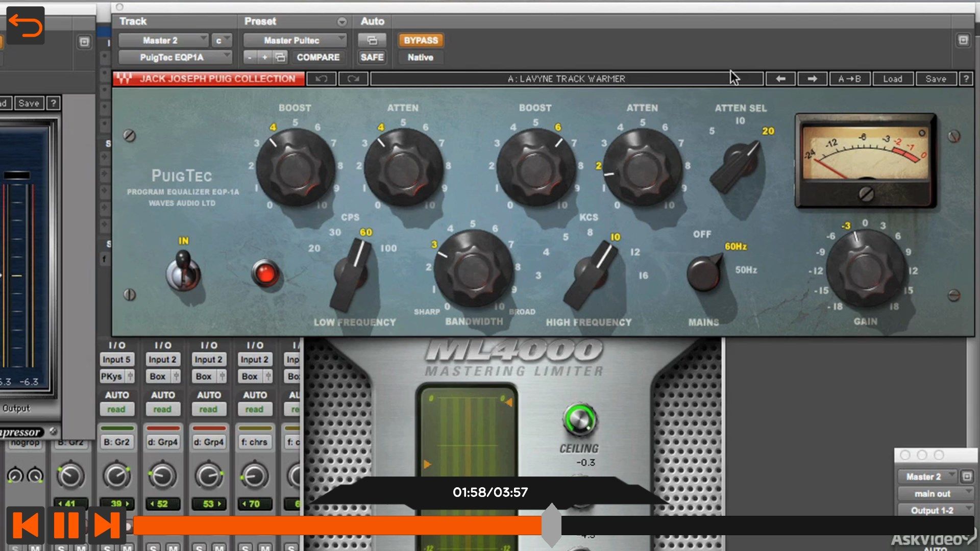Select next preset with plus button

(x=264, y=57)
